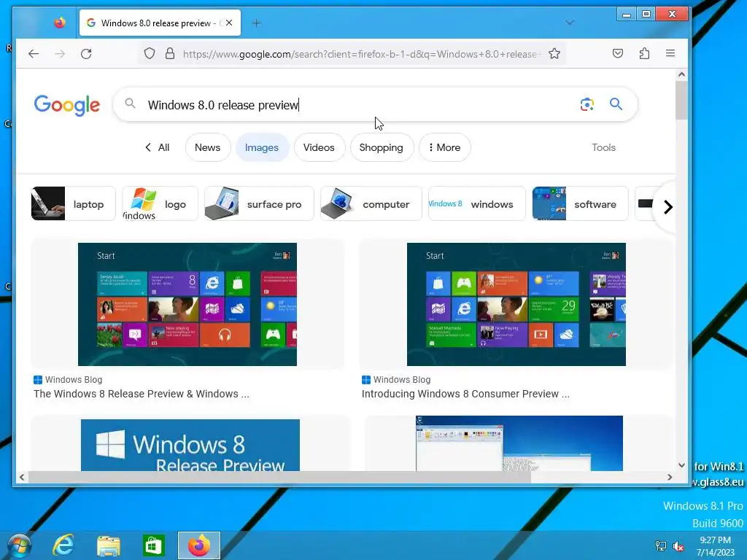Open the Save to Pocket icon

[618, 53]
